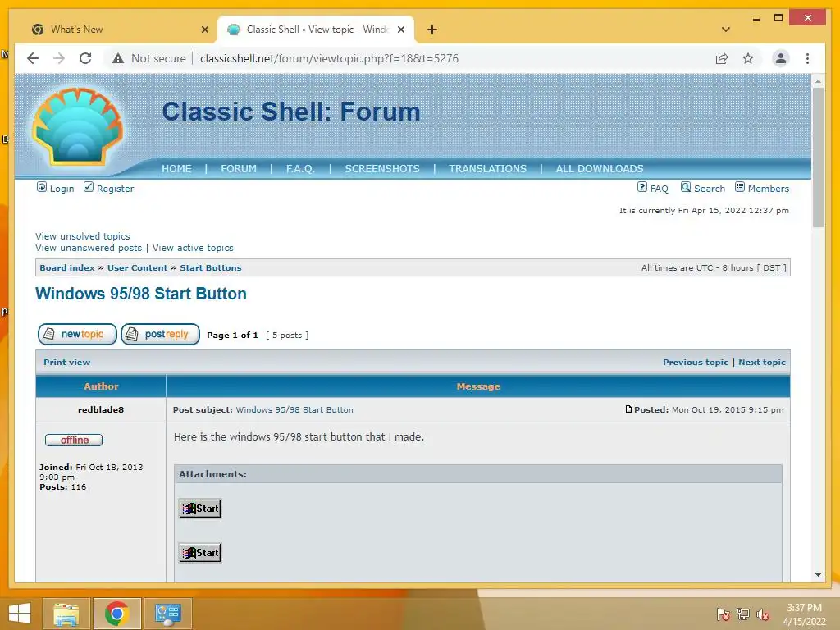Go to Start Buttons breadcrumb
This screenshot has width=840, height=630.
[211, 268]
